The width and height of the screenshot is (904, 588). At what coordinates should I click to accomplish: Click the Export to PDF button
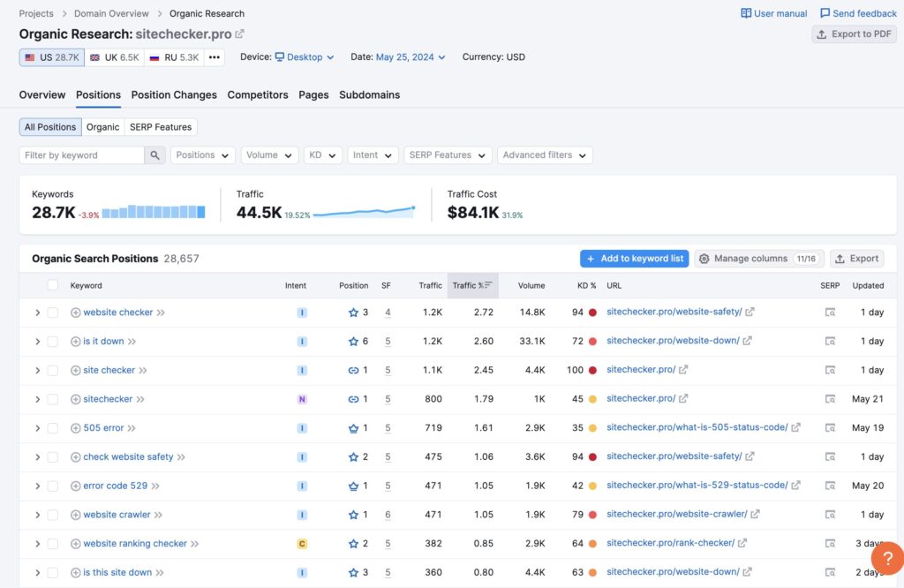pos(854,34)
